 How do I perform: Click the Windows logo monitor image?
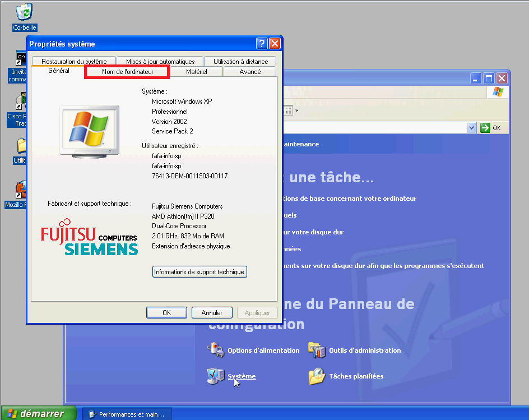[90, 132]
